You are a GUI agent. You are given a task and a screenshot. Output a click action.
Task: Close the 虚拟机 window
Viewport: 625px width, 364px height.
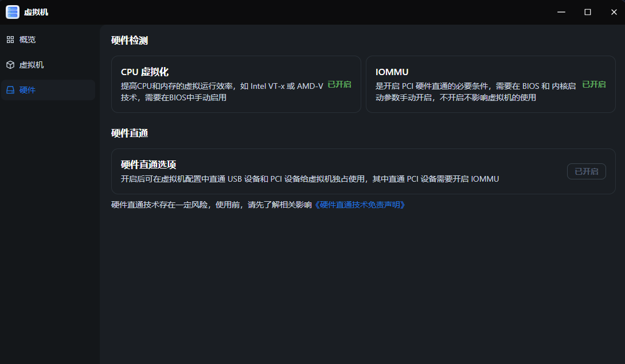coord(614,12)
